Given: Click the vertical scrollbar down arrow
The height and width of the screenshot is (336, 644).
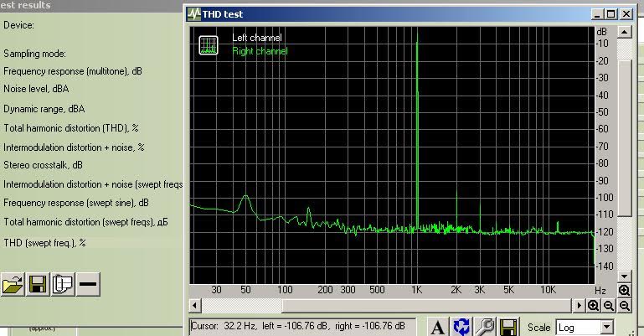Looking at the screenshot, I should point(624,276).
